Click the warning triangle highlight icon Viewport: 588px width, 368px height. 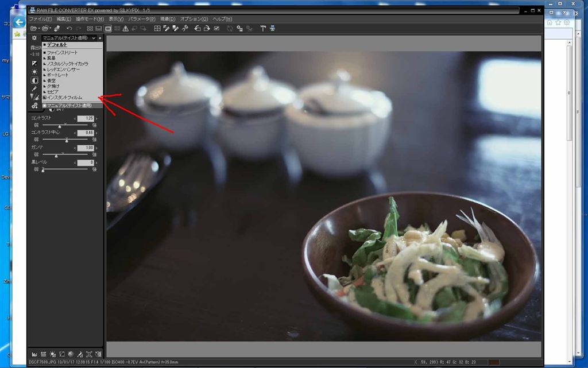click(125, 28)
